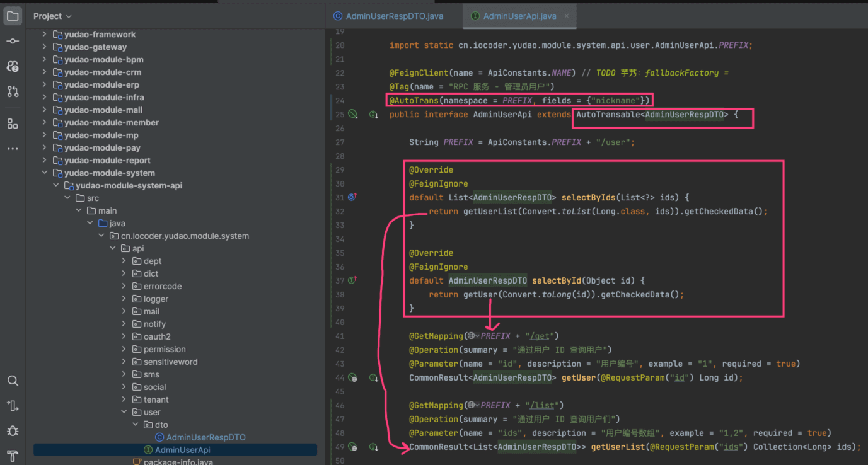Image resolution: width=868 pixels, height=465 pixels.
Task: Open the Project tool window icon
Action: pos(13,16)
